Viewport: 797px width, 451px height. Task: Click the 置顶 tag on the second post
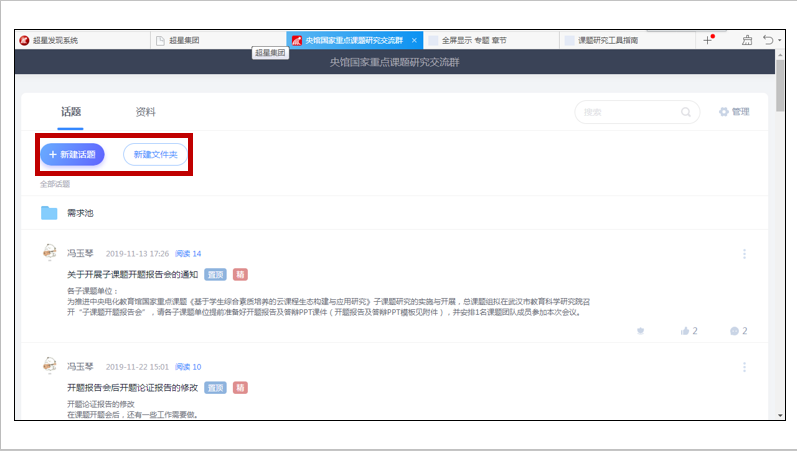(216, 388)
